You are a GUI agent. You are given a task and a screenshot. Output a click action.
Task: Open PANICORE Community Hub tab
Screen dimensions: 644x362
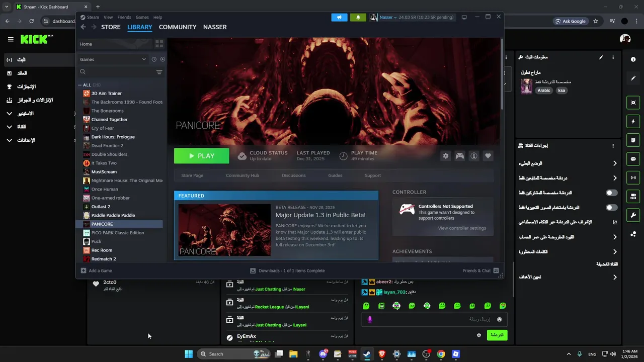pyautogui.click(x=243, y=175)
